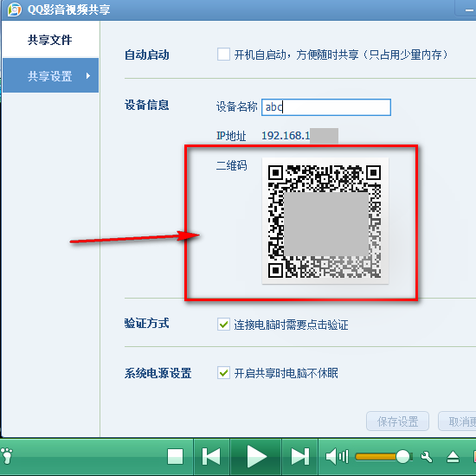Enable 开机自启动 checkbox
The image size is (476, 476).
coord(223,55)
